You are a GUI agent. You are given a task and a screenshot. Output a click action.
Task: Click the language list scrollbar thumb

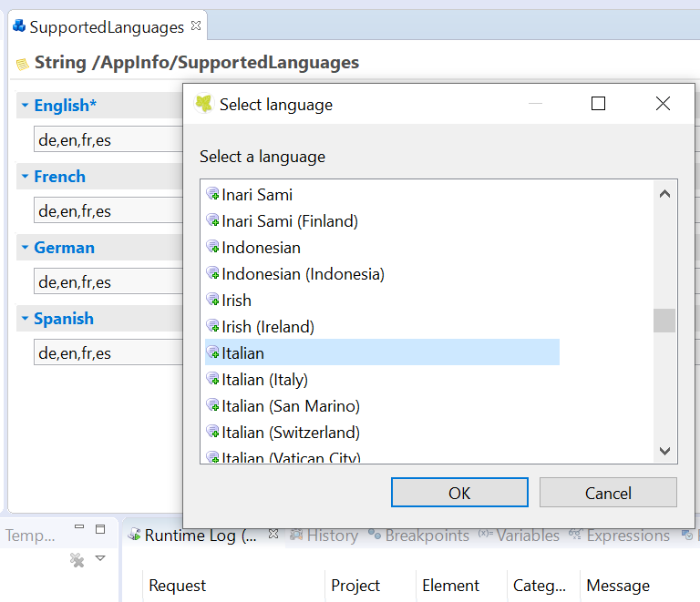pyautogui.click(x=664, y=321)
